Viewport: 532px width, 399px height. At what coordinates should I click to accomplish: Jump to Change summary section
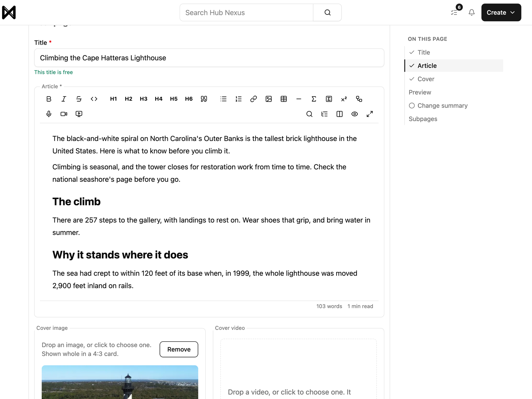[x=442, y=106]
